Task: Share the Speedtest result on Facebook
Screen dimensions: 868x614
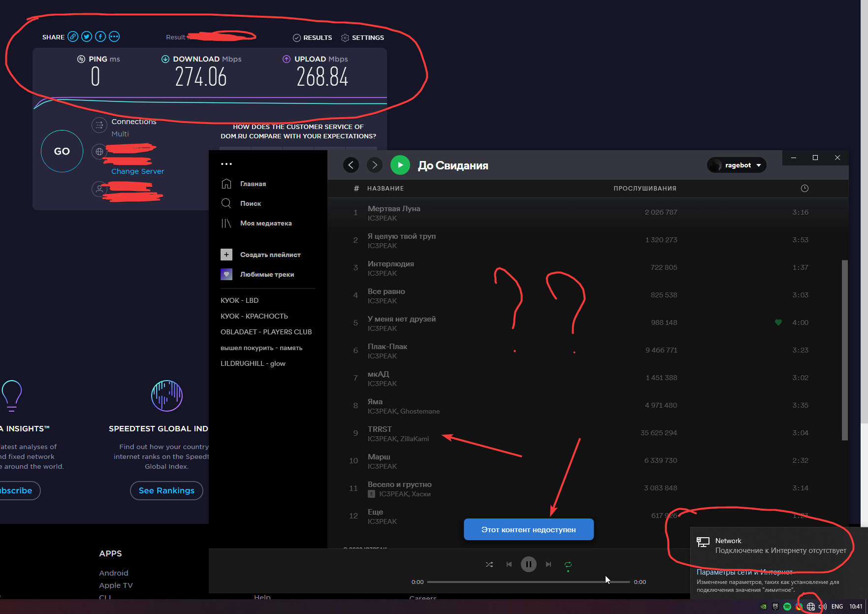Action: [x=100, y=36]
